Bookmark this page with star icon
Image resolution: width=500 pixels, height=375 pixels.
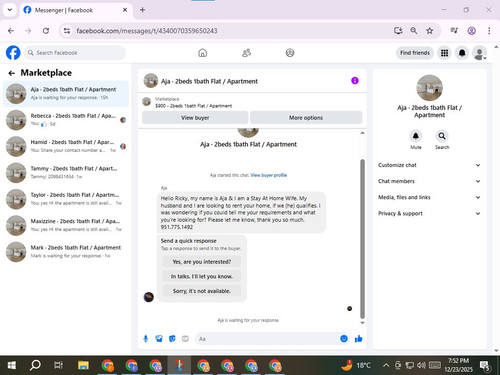coord(430,31)
